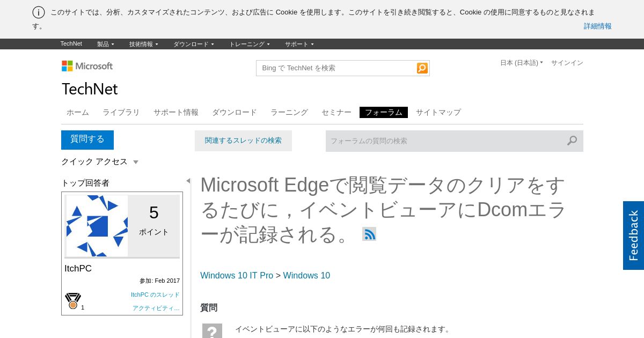Open the アクティビティ link
644x338 pixels.
156,308
